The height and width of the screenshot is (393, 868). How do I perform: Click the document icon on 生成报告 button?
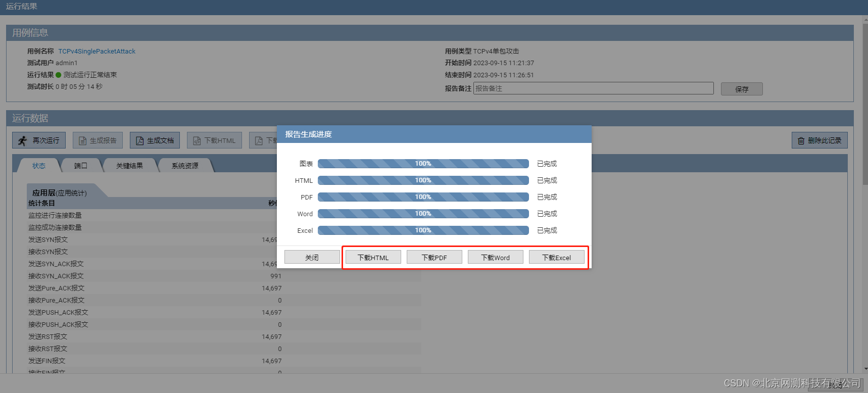tap(83, 141)
